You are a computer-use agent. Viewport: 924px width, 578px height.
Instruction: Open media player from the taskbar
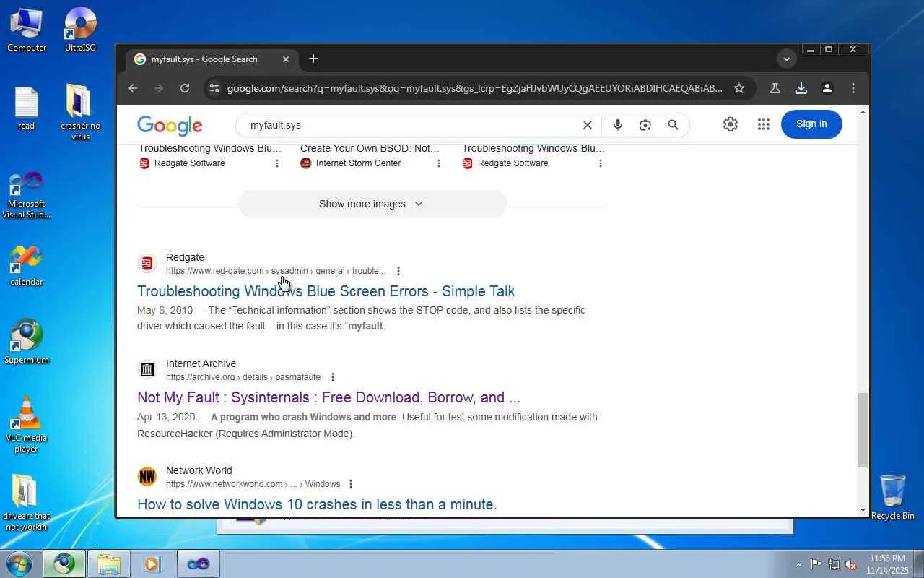153,564
